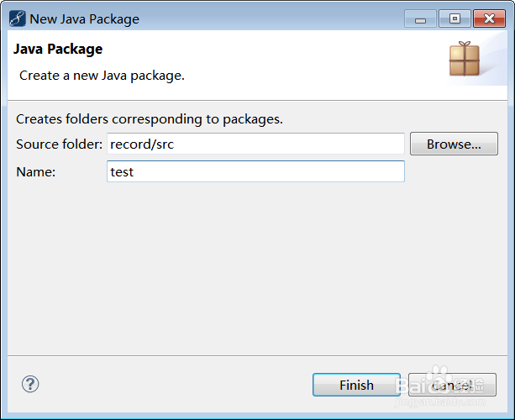Focus the Source folder text field
Image resolution: width=515 pixels, height=420 pixels.
pos(256,144)
